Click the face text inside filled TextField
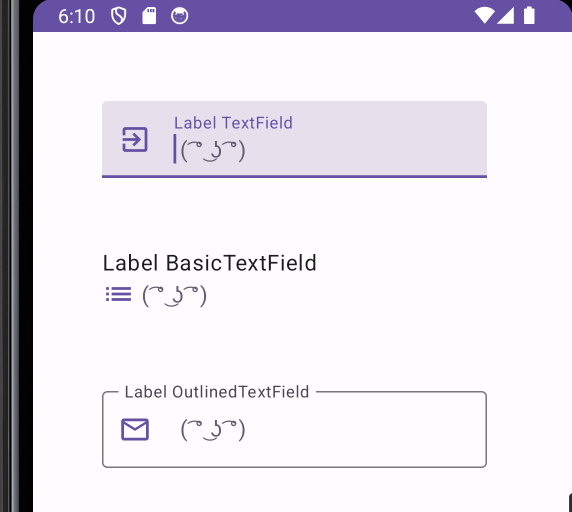572x512 pixels. coord(213,151)
